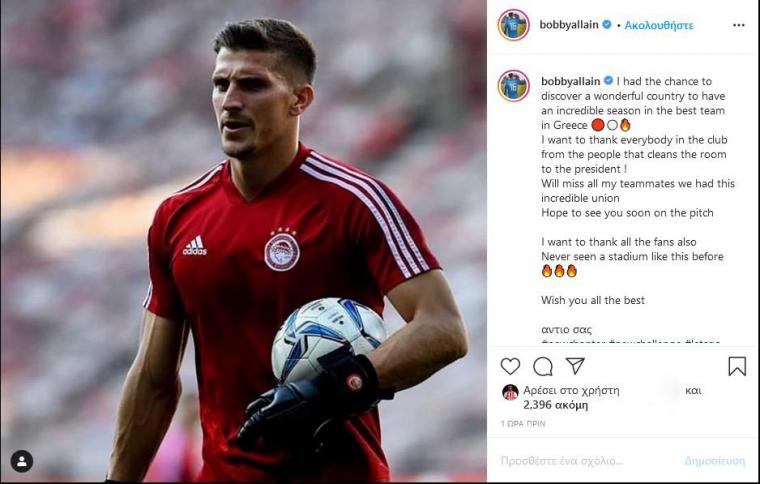Image resolution: width=760 pixels, height=484 pixels.
Task: Click the verified badge in caption
Action: click(608, 80)
